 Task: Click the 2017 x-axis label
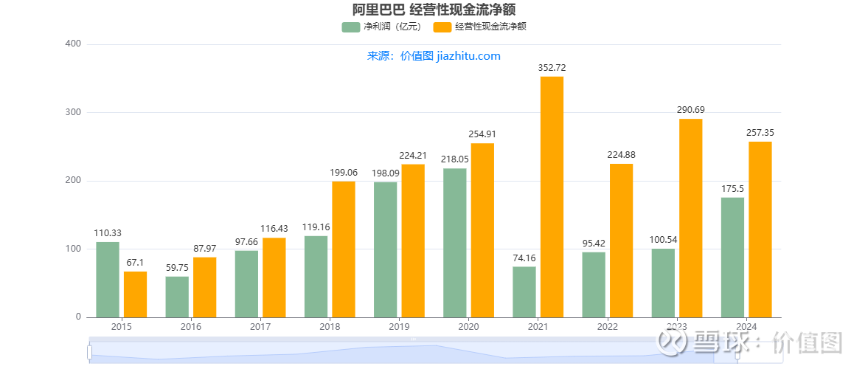(260, 328)
